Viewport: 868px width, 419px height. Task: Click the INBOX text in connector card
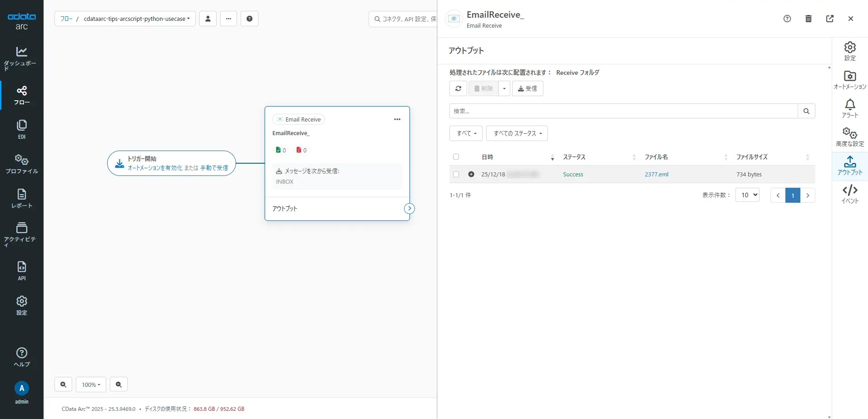pyautogui.click(x=285, y=181)
